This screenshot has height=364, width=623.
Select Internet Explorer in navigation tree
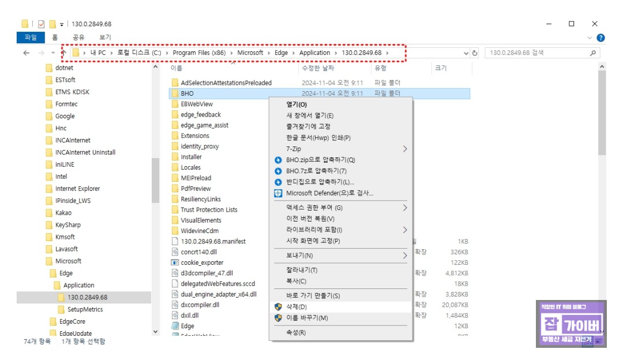(77, 189)
